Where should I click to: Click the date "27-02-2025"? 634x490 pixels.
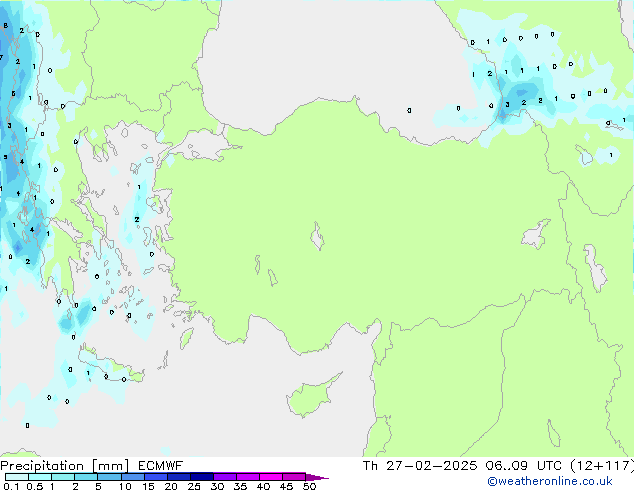point(431,466)
